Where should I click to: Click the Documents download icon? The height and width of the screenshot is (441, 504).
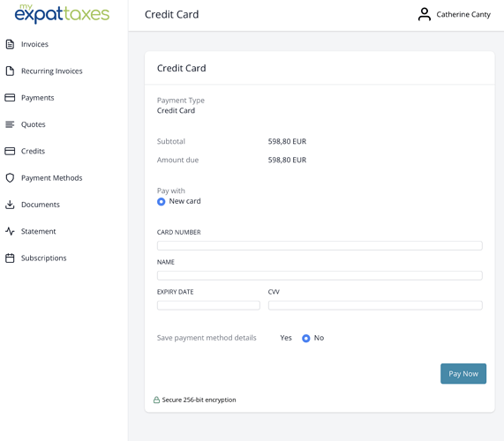(x=10, y=205)
